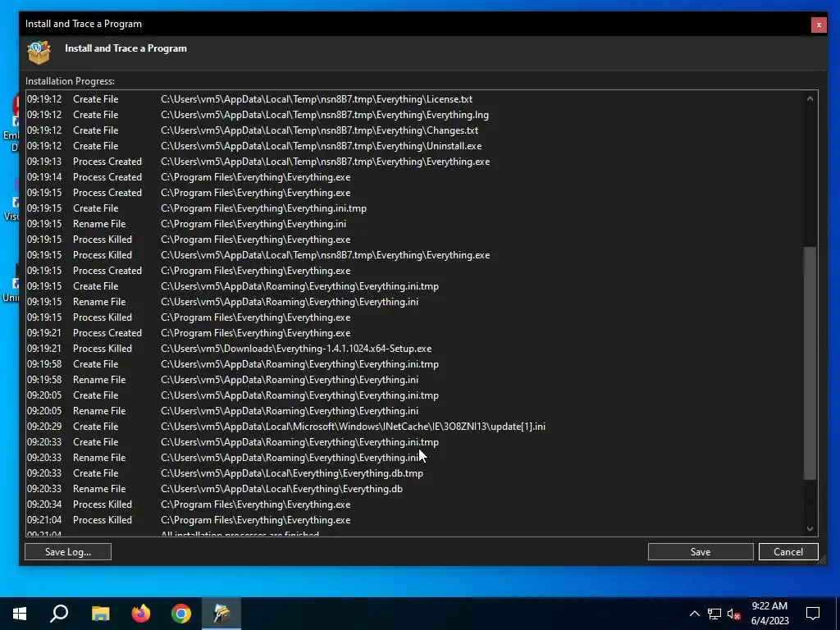This screenshot has width=840, height=630.
Task: Select the Uninstall.exe Create File row
Action: [x=414, y=146]
